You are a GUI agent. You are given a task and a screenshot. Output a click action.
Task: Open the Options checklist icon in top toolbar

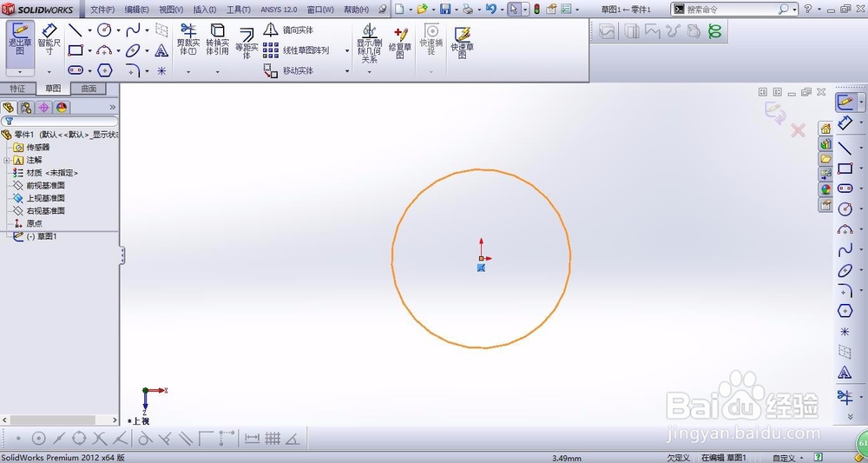coord(566,9)
